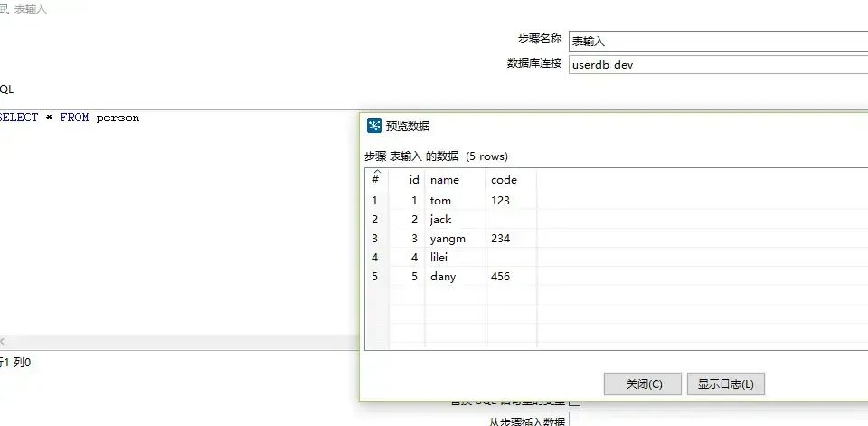Sort by the # column header
The image size is (868, 426).
[376, 179]
